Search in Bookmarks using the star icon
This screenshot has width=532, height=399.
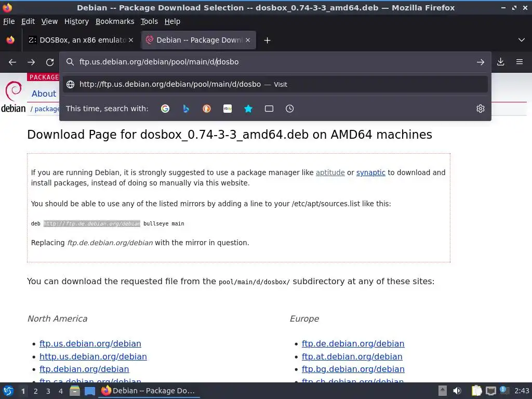[x=248, y=109]
